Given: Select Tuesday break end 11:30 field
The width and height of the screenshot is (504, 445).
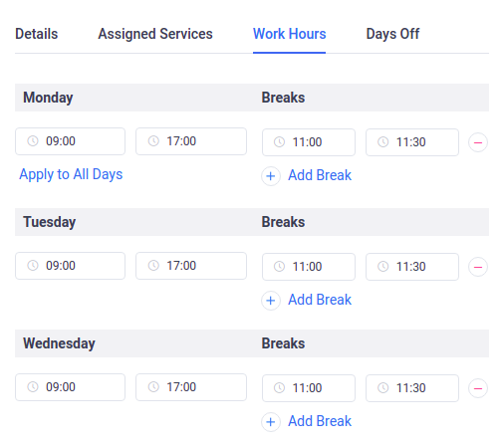Looking at the screenshot, I should (x=412, y=267).
